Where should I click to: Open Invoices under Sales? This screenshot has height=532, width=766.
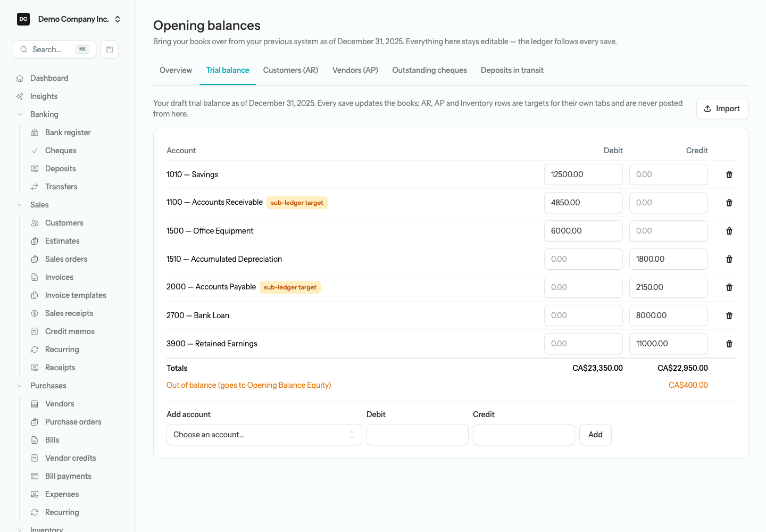coord(59,277)
